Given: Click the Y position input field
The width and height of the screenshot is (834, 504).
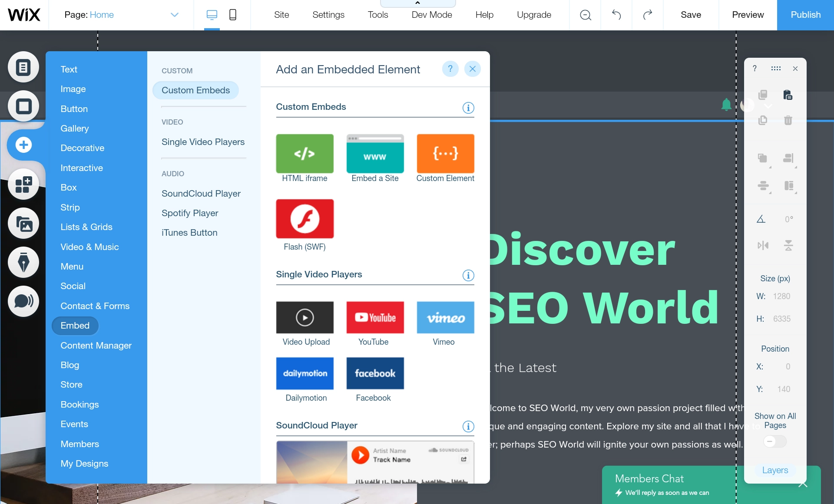Looking at the screenshot, I should tap(784, 389).
